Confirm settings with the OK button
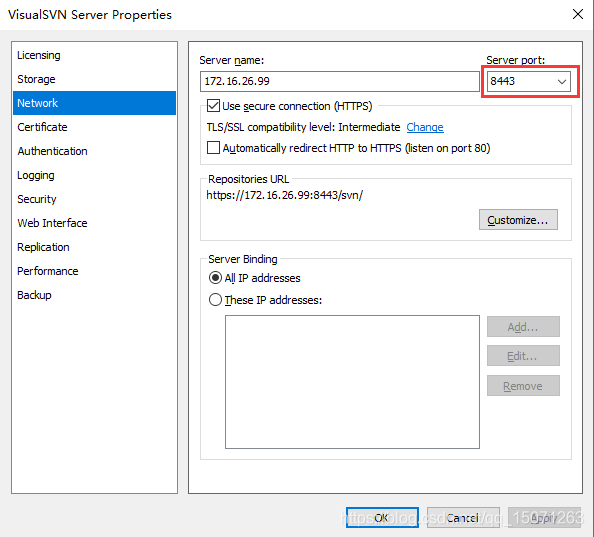The height and width of the screenshot is (537, 594). [x=382, y=517]
